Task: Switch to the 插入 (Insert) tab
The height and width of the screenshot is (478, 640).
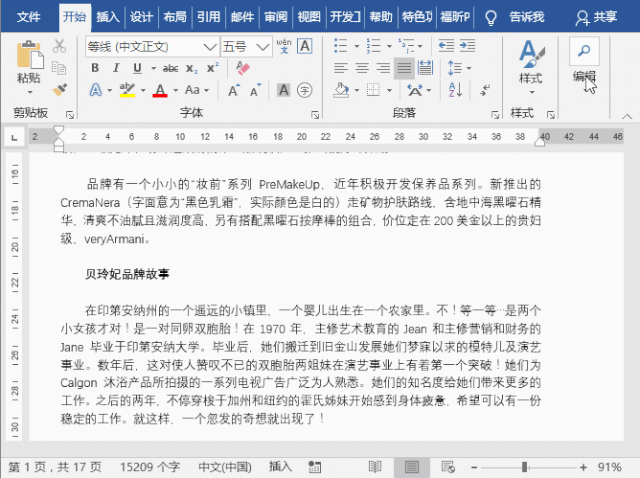Action: 108,17
